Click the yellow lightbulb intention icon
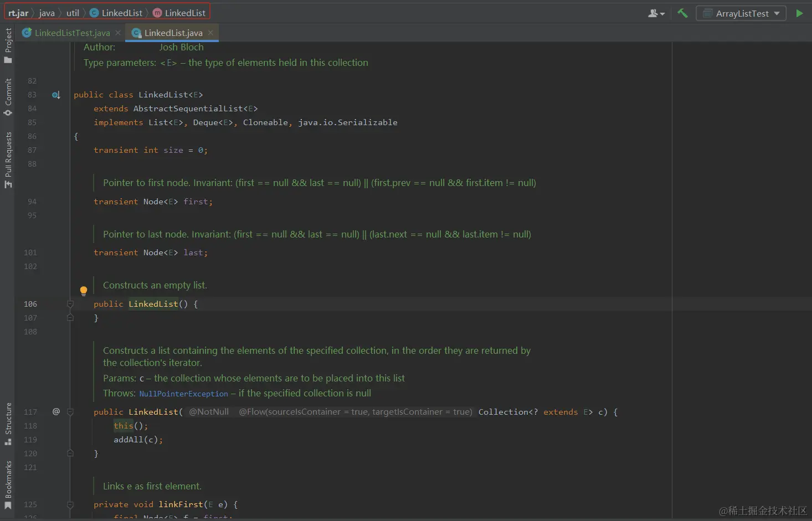This screenshot has height=521, width=812. click(84, 291)
